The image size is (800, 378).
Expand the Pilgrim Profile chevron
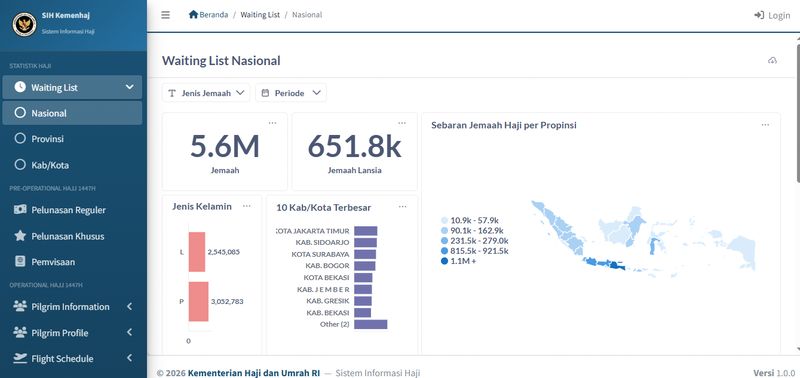[x=129, y=332]
